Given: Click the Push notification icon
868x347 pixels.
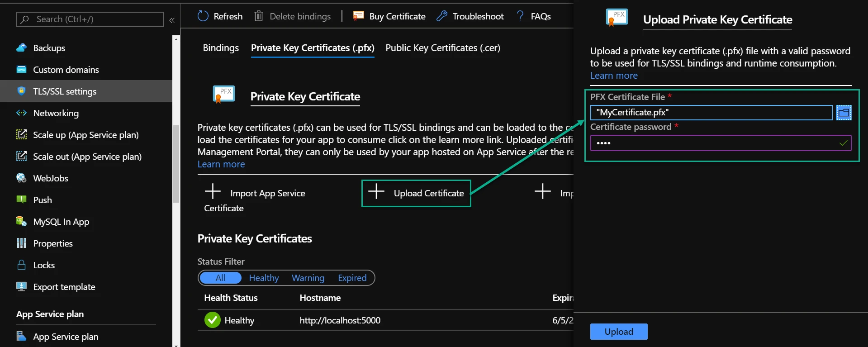Looking at the screenshot, I should [21, 200].
